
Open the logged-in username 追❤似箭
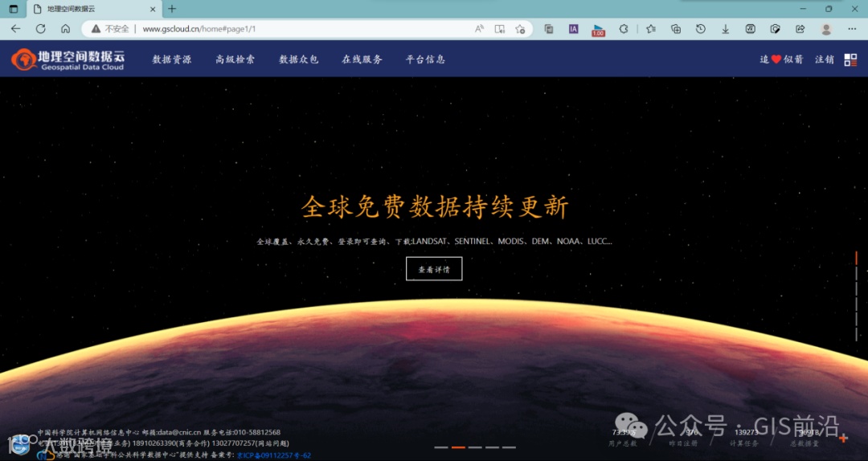(781, 59)
